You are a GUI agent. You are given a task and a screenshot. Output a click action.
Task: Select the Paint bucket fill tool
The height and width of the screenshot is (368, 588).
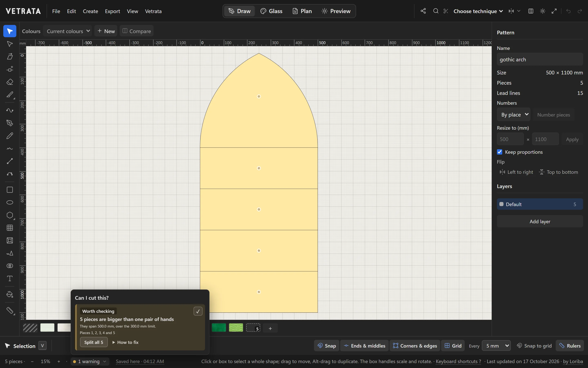[10, 294]
